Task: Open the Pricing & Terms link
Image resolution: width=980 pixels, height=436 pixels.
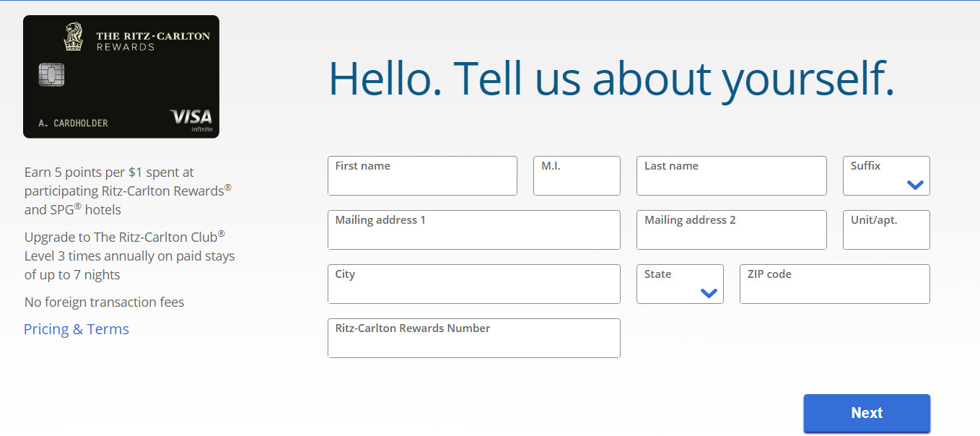Action: [76, 329]
